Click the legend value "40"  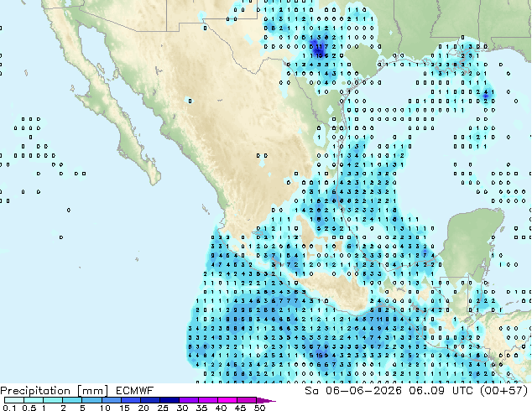tap(221, 408)
